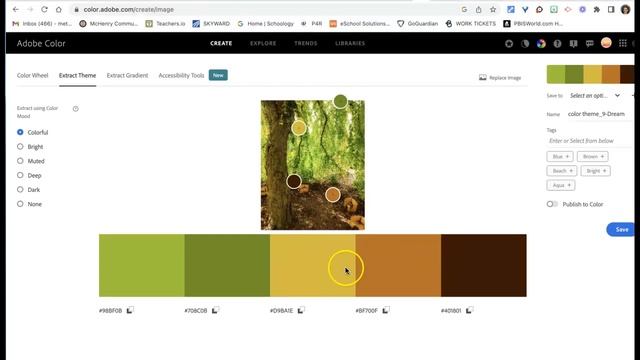Viewport: 640px width, 360px height.
Task: Click the Replace Image link
Action: (x=505, y=78)
